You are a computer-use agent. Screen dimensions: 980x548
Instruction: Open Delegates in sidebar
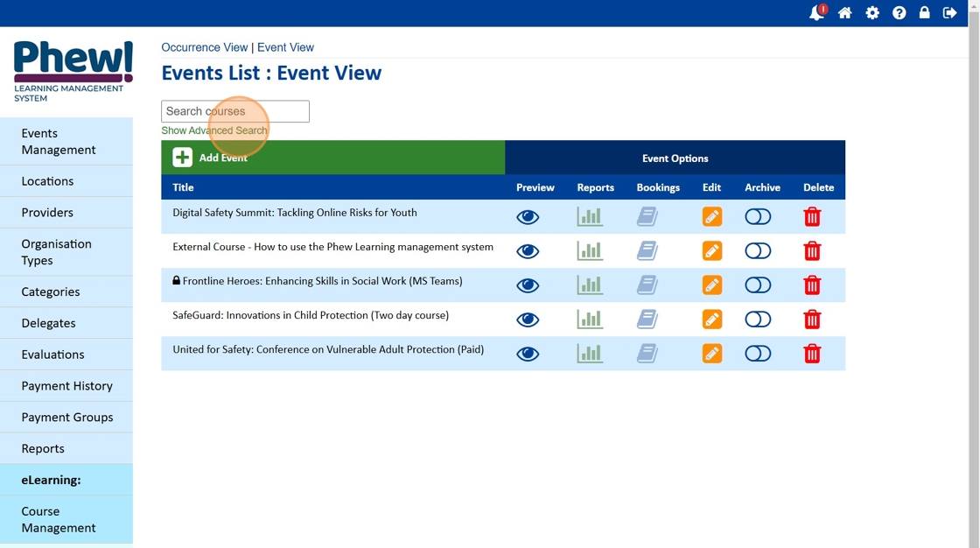[x=66, y=323]
